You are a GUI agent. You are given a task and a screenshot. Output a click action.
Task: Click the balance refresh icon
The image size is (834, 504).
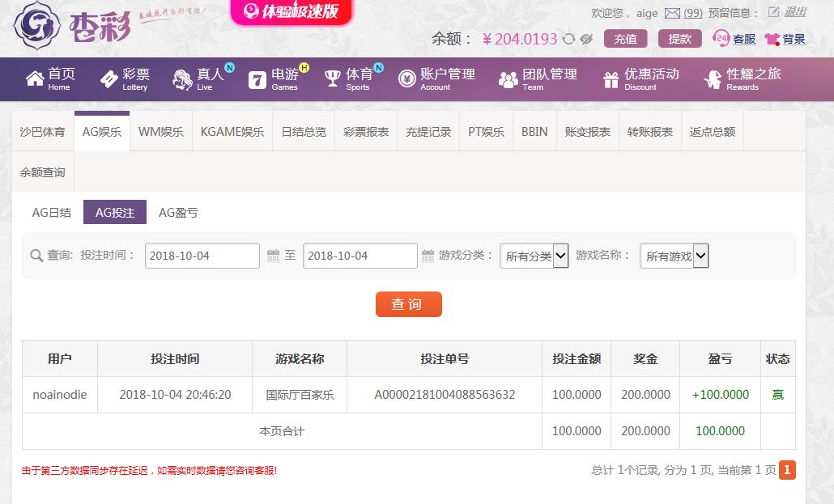569,39
